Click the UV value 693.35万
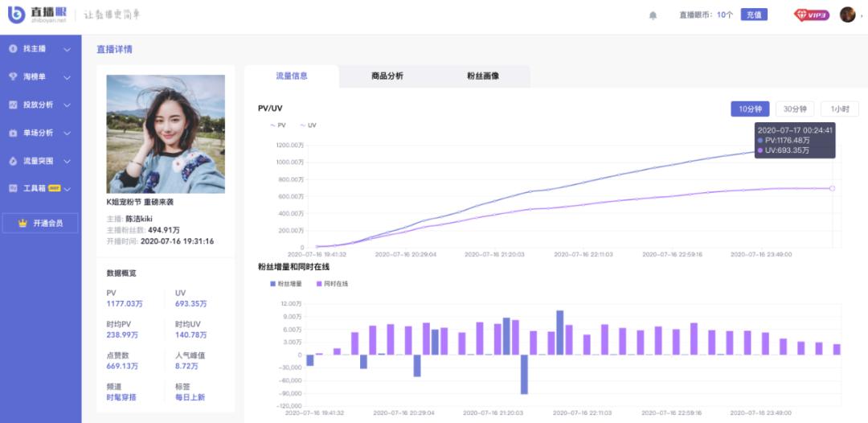Screen dimensions: 868x423 pos(191,304)
